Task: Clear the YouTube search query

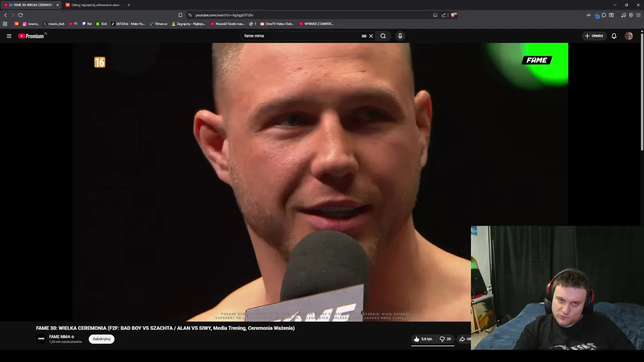Action: 371,36
